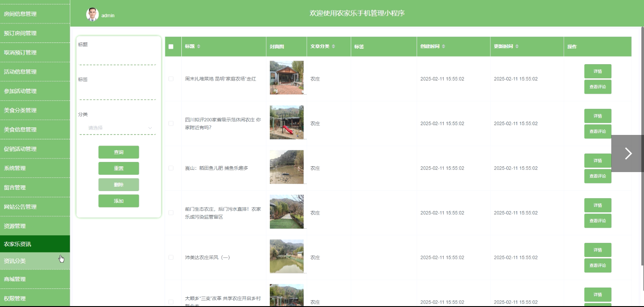The image size is (644, 307).
Task: Open 详情 for 大顺乡三变改革 article
Action: click(598, 295)
